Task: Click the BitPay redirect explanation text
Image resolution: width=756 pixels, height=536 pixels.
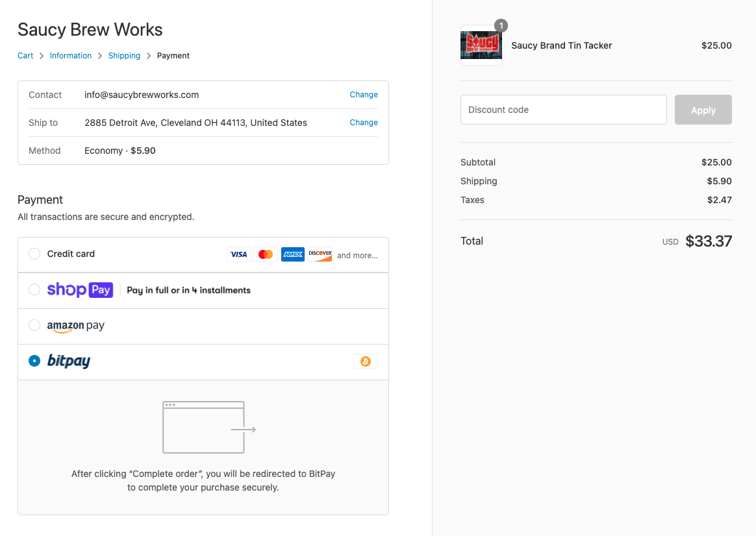Action: [203, 481]
